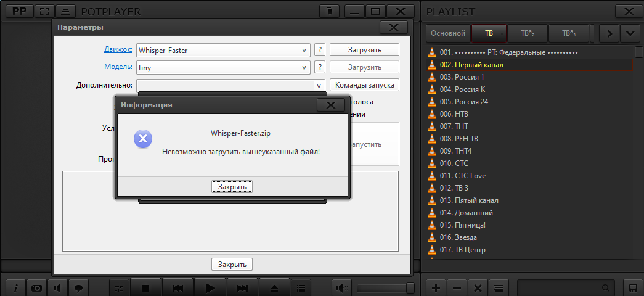Skip to the next track

point(243,287)
